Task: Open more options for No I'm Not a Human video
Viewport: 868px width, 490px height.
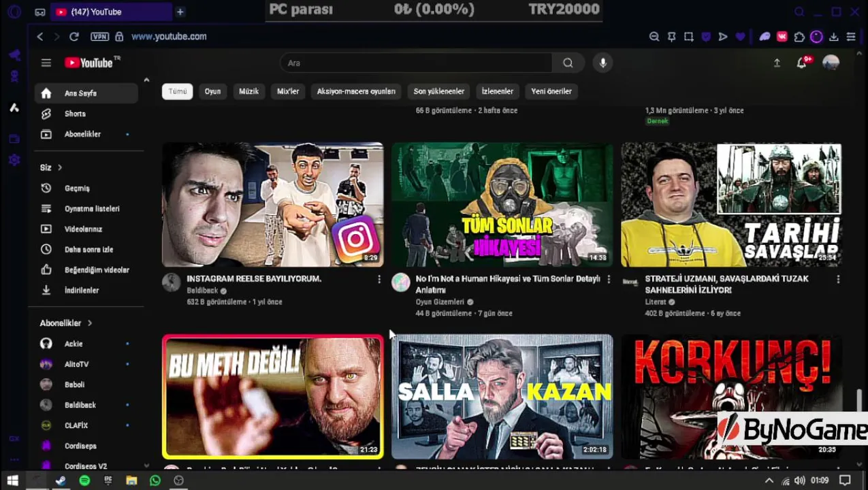Action: [609, 279]
